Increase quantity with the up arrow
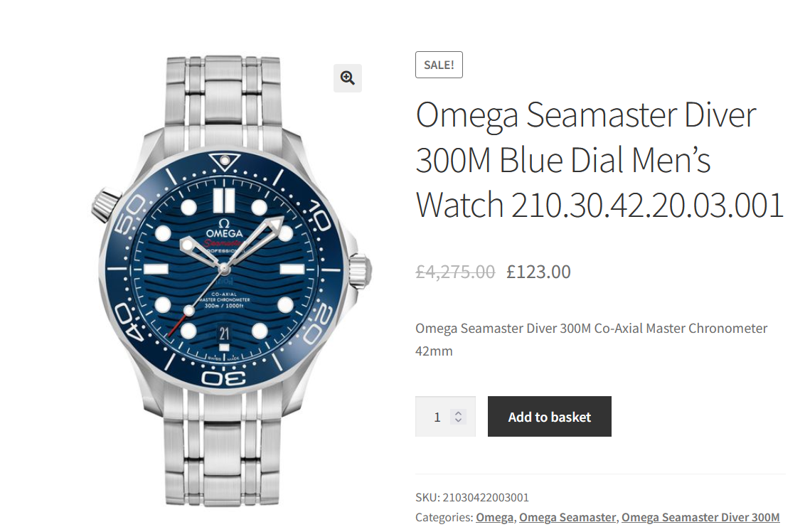 point(459,413)
